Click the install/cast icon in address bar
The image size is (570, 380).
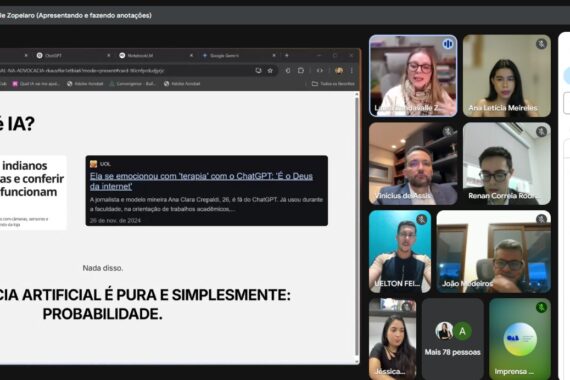pos(258,71)
